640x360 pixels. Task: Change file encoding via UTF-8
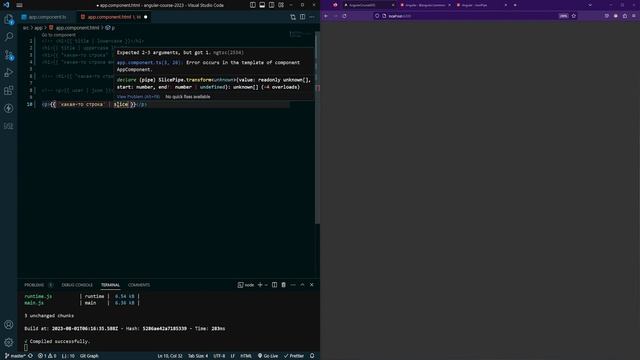click(x=219, y=356)
